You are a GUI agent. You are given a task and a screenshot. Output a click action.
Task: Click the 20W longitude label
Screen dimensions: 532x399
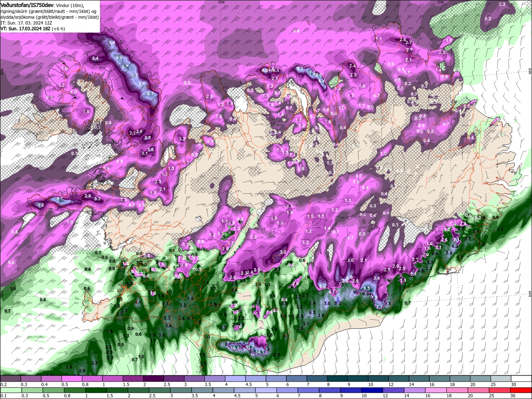click(x=221, y=2)
